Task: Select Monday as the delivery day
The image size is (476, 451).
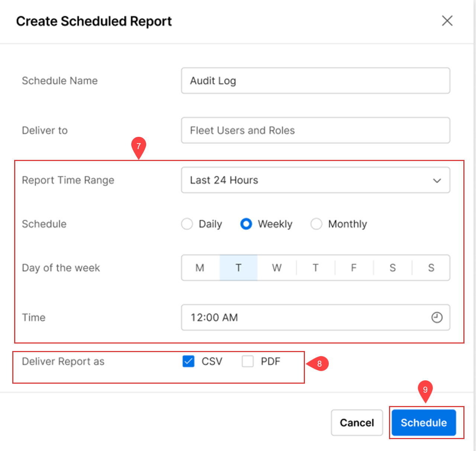Action: click(x=200, y=268)
